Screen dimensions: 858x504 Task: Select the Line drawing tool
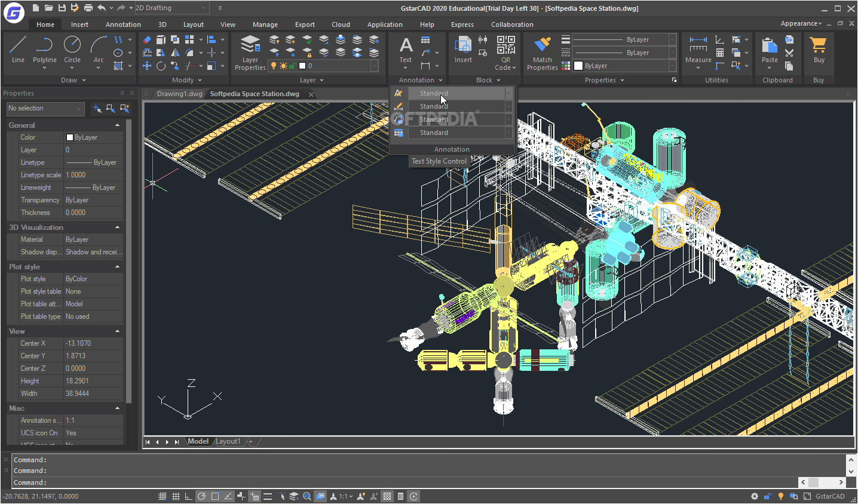click(x=18, y=49)
